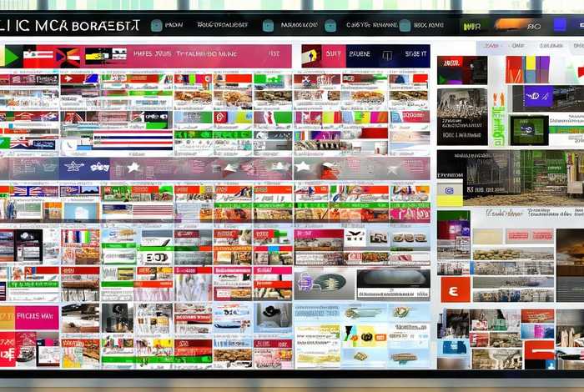Click the IIST label in the pink header
Viewport: 584px width, 392px height.
tap(274, 53)
